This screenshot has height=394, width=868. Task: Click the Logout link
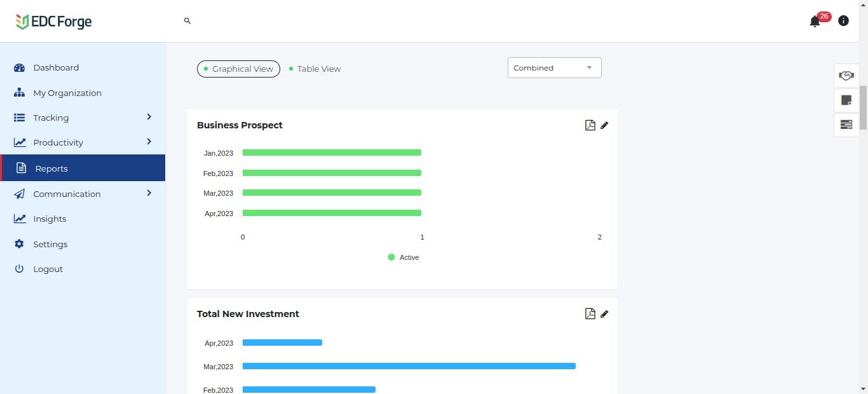tap(48, 269)
